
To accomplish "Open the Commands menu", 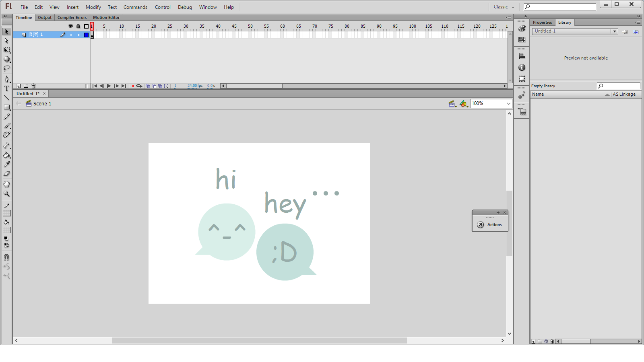I will tap(135, 7).
